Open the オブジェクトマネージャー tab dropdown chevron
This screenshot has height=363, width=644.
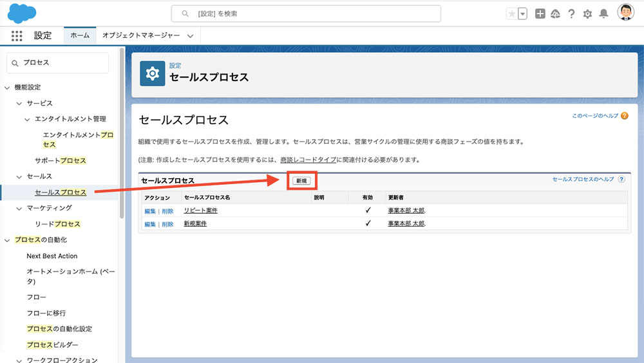point(190,36)
